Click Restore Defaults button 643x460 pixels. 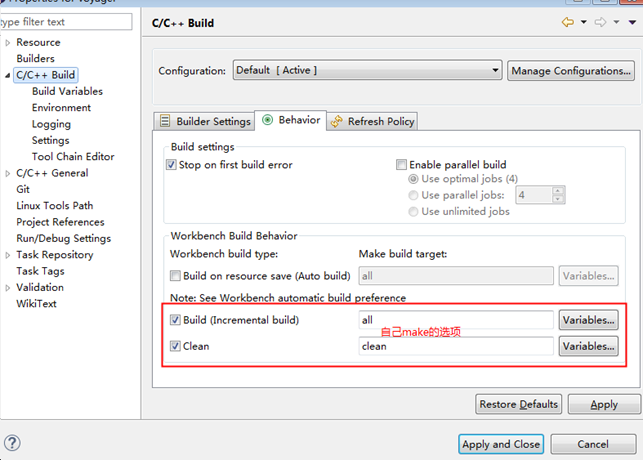pos(518,404)
